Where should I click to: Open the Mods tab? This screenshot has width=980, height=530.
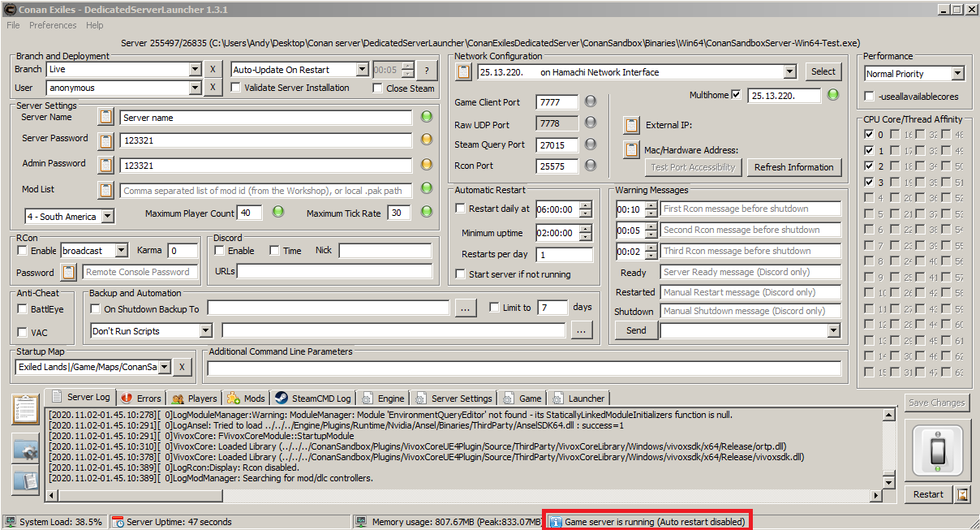246,399
